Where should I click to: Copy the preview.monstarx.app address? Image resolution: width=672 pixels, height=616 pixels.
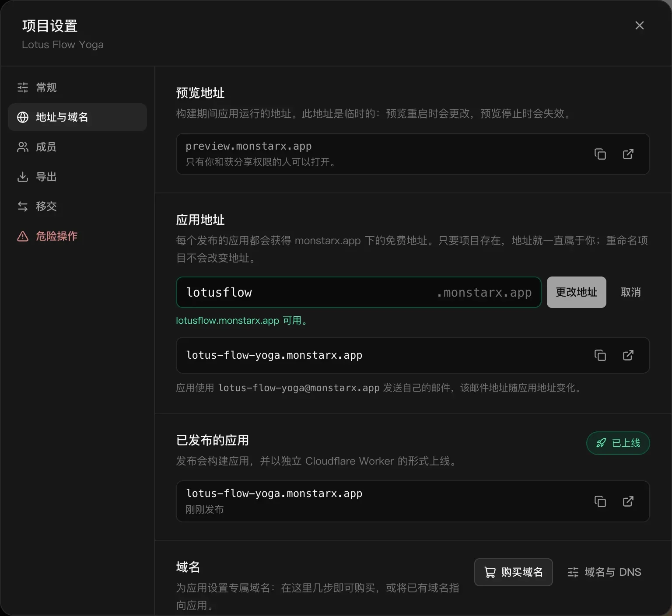pyautogui.click(x=600, y=154)
